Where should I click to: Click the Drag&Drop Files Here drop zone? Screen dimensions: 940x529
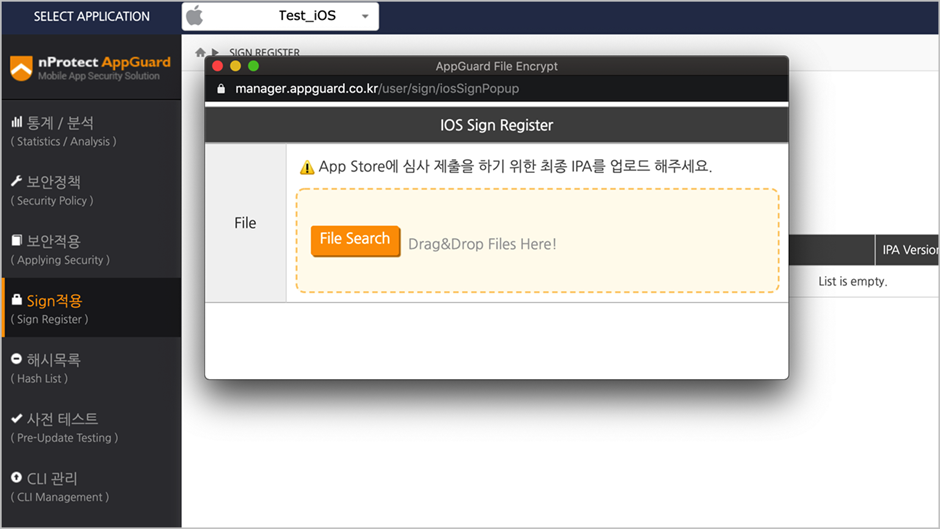(x=537, y=241)
